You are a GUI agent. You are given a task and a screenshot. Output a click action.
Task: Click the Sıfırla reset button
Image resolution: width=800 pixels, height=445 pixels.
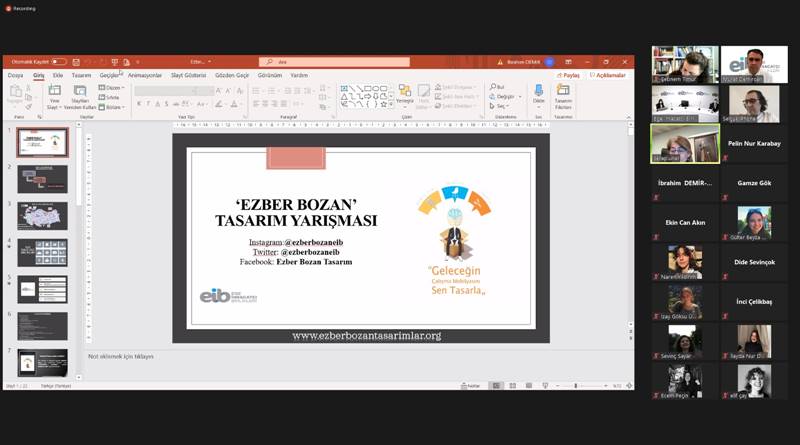pyautogui.click(x=109, y=97)
